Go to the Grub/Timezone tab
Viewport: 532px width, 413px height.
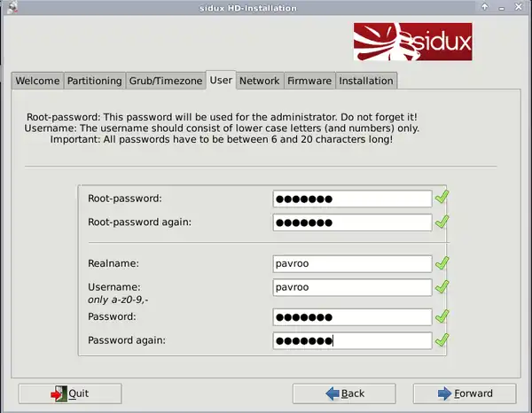click(x=166, y=81)
